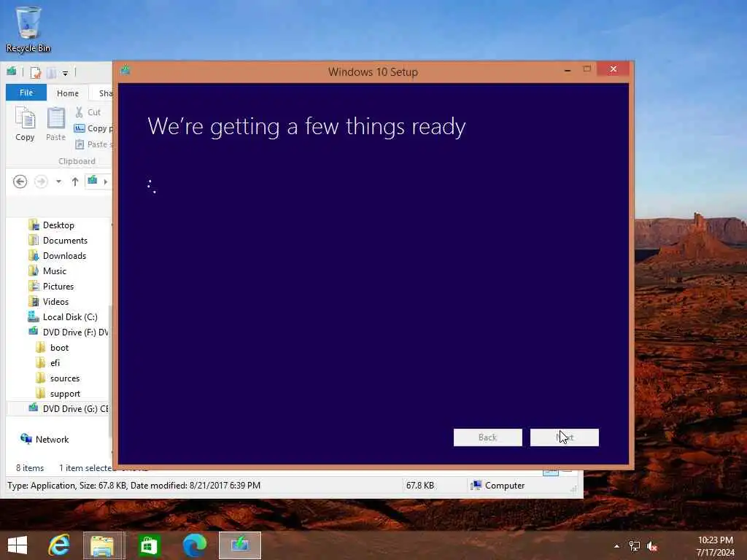This screenshot has width=747, height=560.
Task: Click the Explorer window title icon
Action: pyautogui.click(x=12, y=72)
